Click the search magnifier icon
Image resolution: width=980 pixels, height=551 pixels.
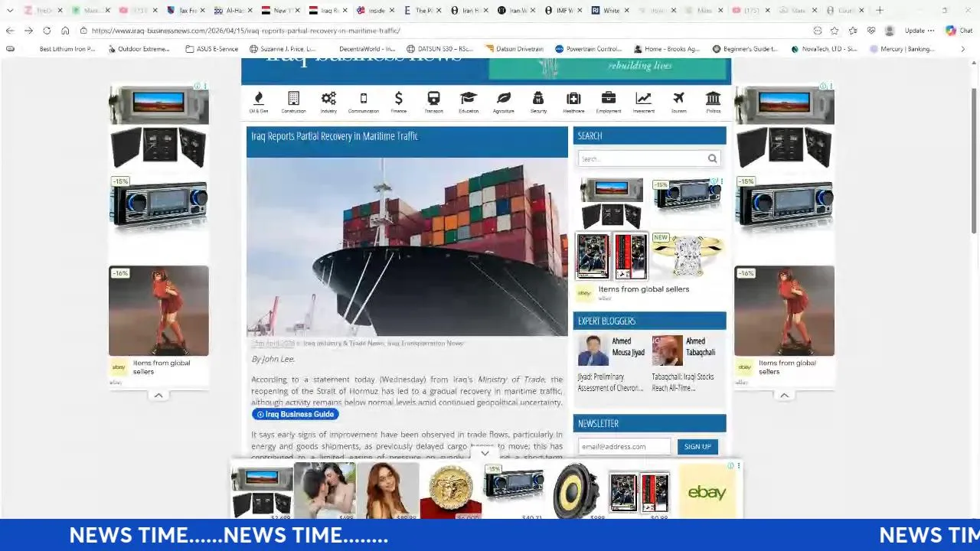(x=712, y=158)
